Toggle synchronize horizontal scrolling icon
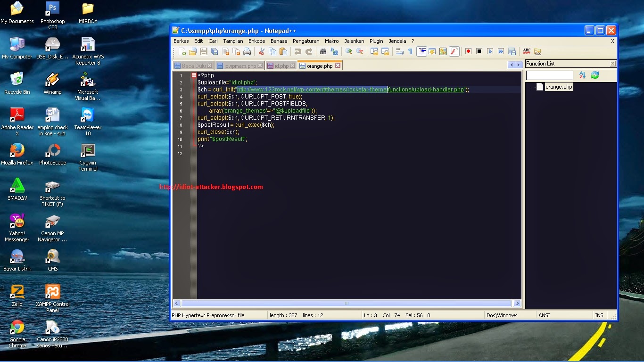This screenshot has width=644, height=362. [385, 51]
